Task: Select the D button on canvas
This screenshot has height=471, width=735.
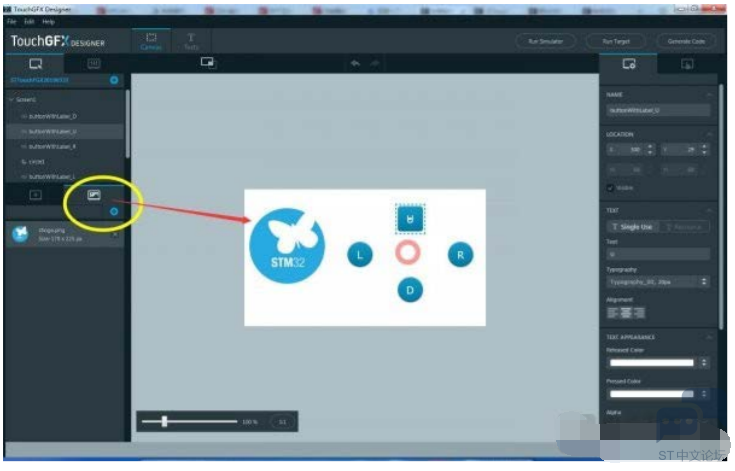Action: (x=410, y=291)
